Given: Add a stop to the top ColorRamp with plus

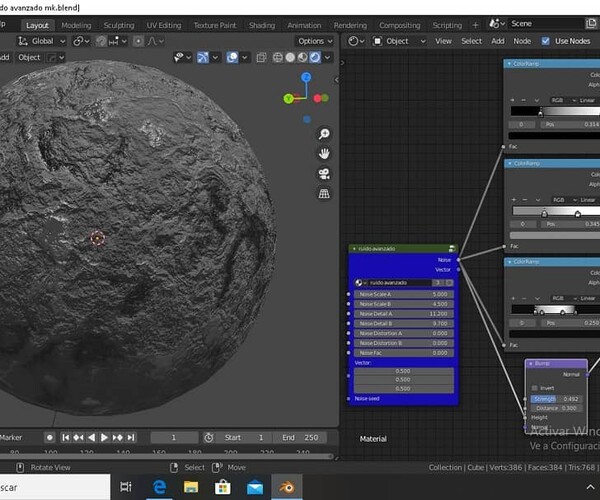Looking at the screenshot, I should [x=512, y=100].
